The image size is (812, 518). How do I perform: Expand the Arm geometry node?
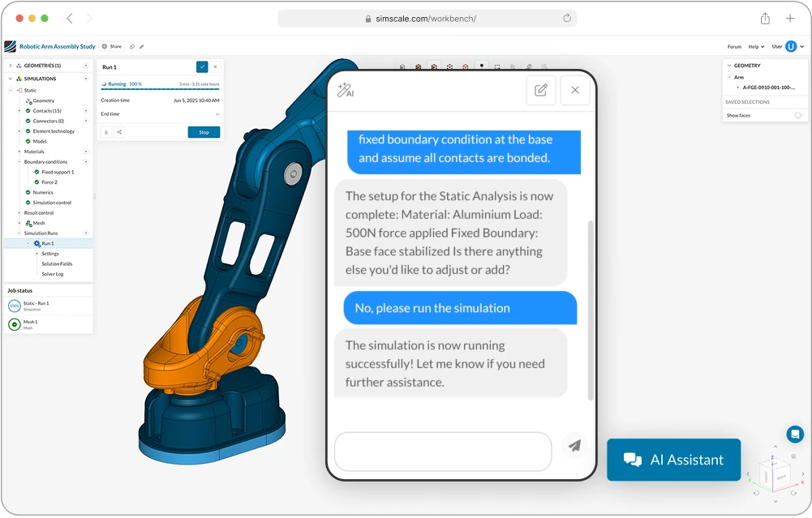coord(729,76)
